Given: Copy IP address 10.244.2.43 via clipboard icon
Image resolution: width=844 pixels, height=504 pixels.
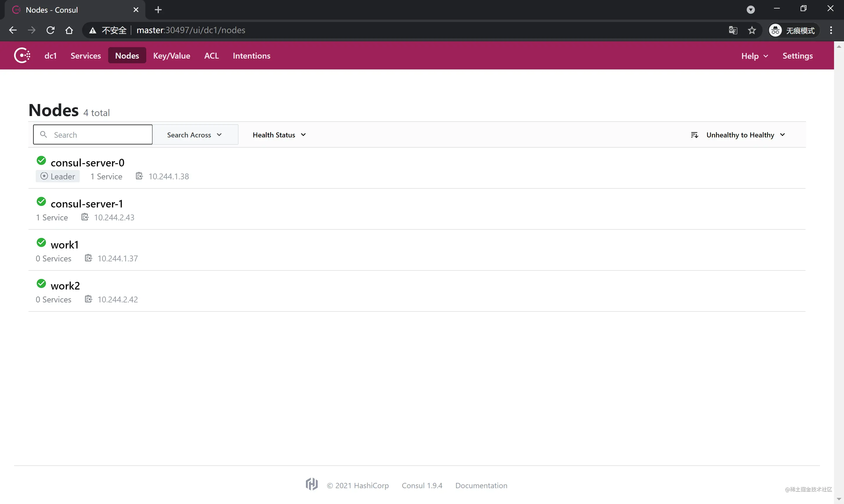Looking at the screenshot, I should 85,217.
